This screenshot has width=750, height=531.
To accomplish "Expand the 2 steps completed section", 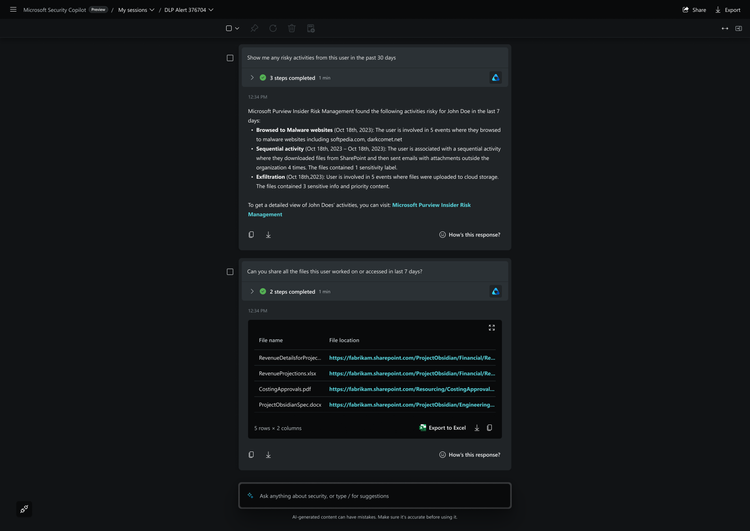I will tap(252, 291).
